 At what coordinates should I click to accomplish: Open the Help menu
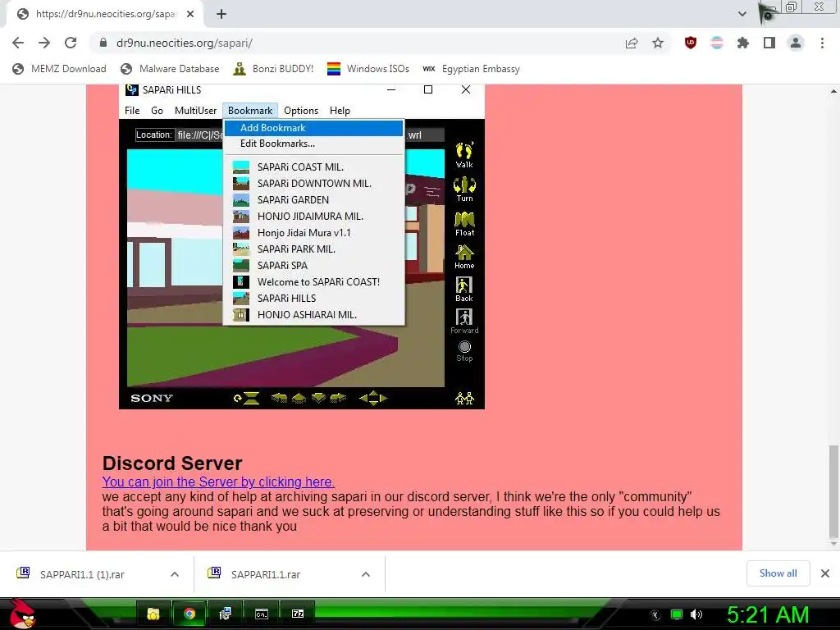[x=340, y=111]
